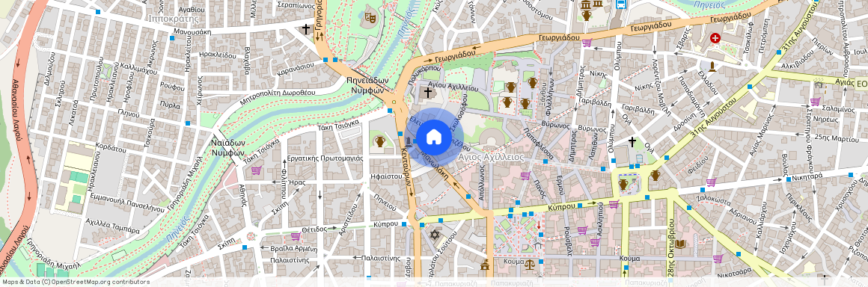The image size is (868, 287).
Task: Click the Μανουσάκη street label
Action: pyautogui.click(x=192, y=32)
